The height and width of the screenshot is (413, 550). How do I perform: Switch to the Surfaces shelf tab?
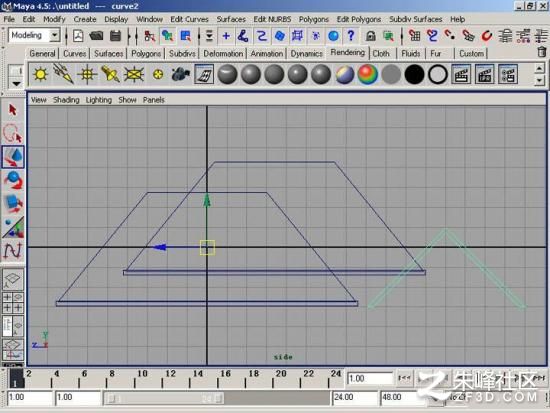pyautogui.click(x=108, y=54)
